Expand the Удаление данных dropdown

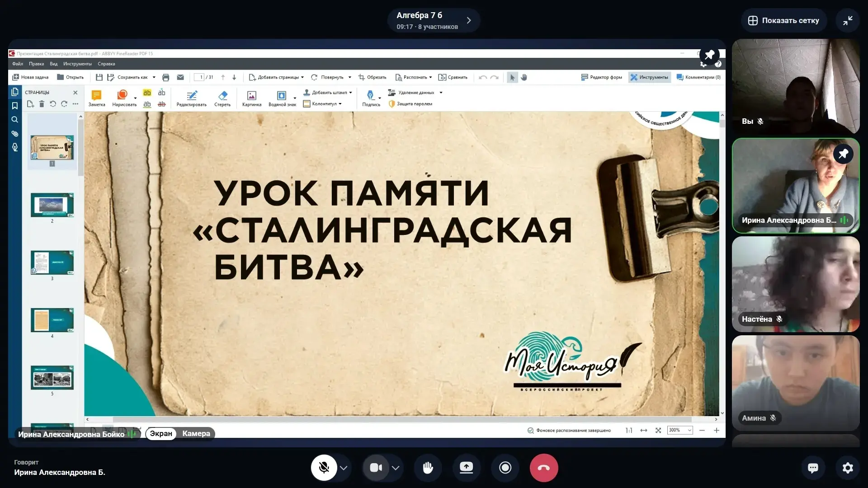pyautogui.click(x=441, y=93)
